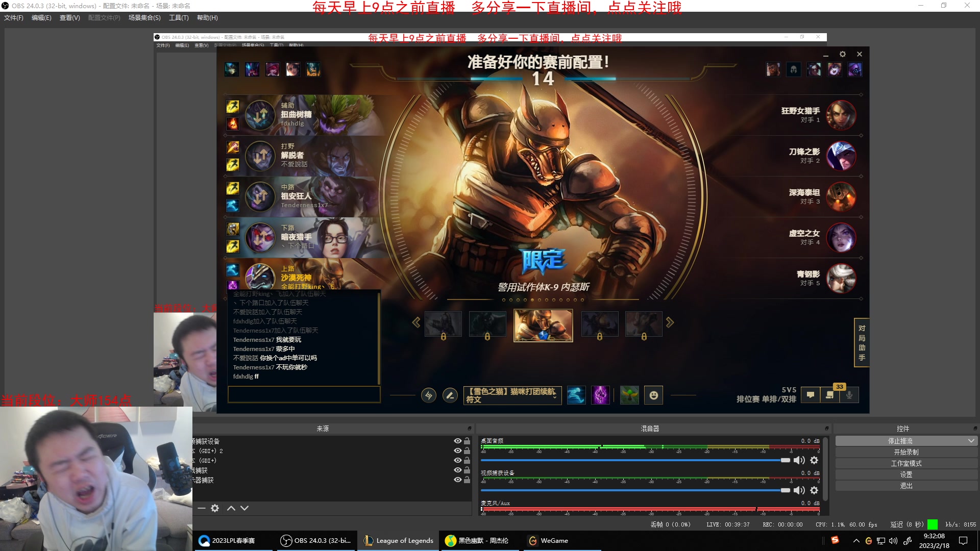Open the 帮助(H) menu
Viewport: 980px width, 551px height.
(x=207, y=18)
